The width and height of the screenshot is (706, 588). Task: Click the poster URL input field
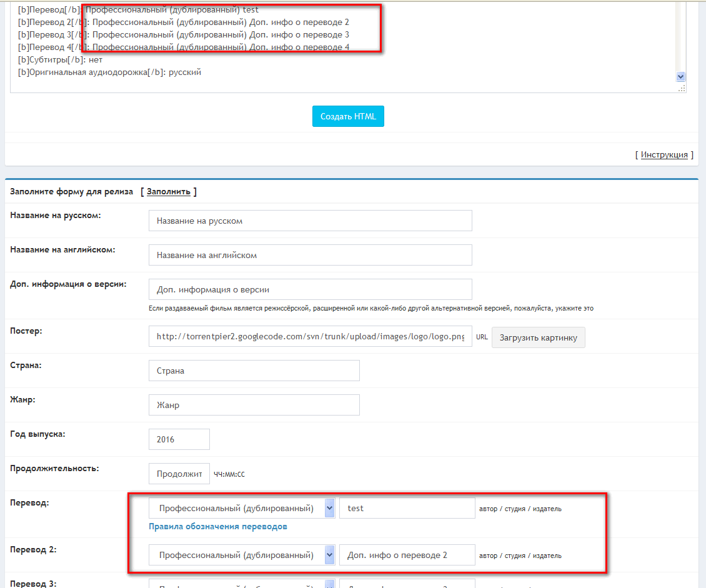pos(310,336)
